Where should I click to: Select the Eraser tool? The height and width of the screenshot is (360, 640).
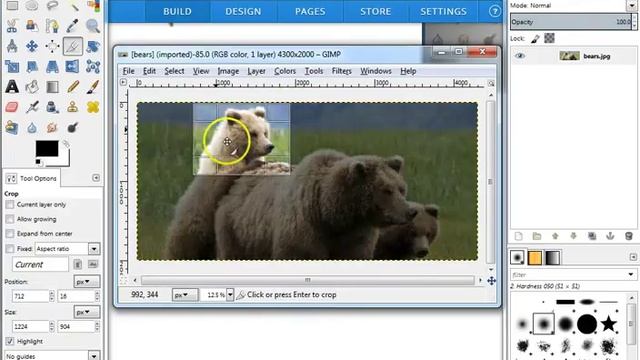click(x=12, y=107)
